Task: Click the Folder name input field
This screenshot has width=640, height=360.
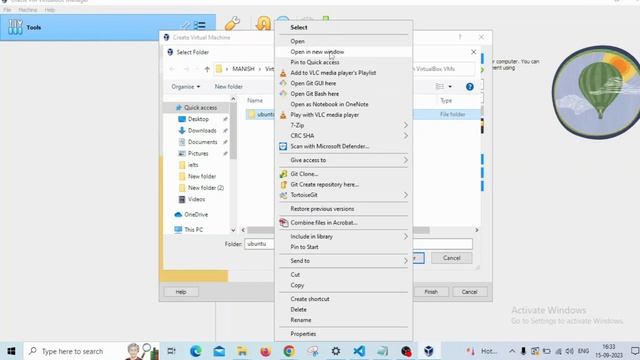Action: pyautogui.click(x=358, y=244)
